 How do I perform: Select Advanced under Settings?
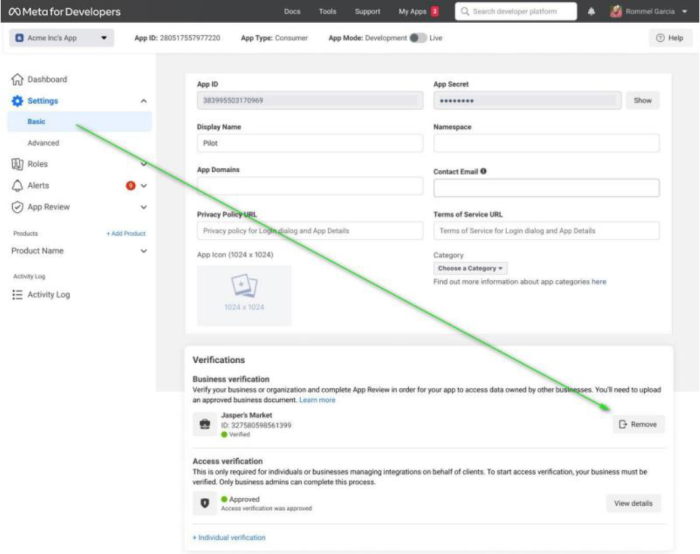[43, 143]
